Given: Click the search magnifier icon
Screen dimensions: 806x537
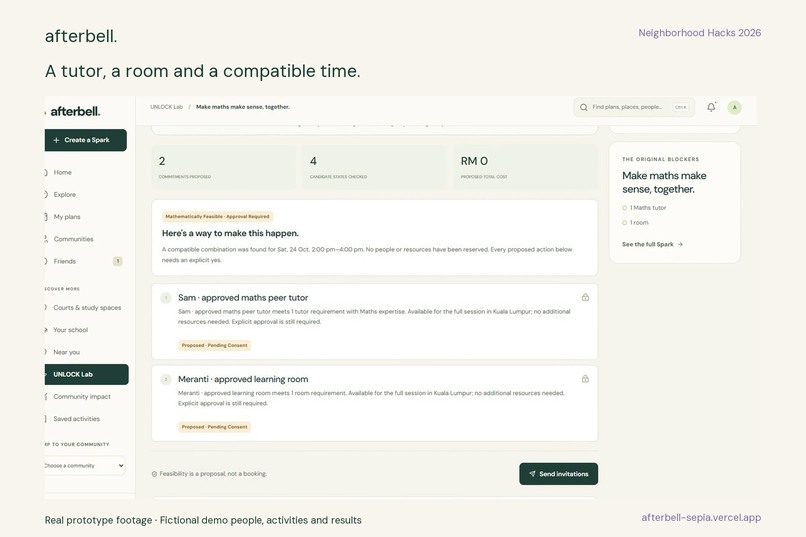Looking at the screenshot, I should pyautogui.click(x=583, y=107).
